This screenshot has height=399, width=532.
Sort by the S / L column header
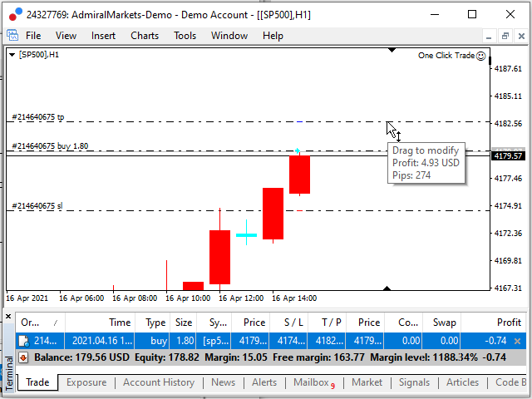(288, 323)
